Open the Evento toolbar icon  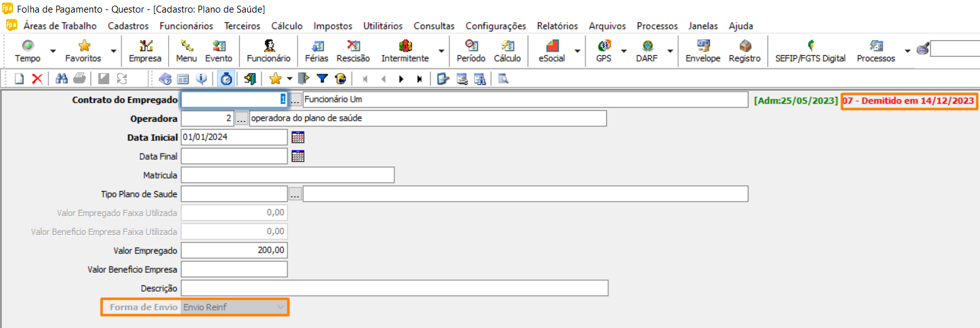tap(219, 51)
